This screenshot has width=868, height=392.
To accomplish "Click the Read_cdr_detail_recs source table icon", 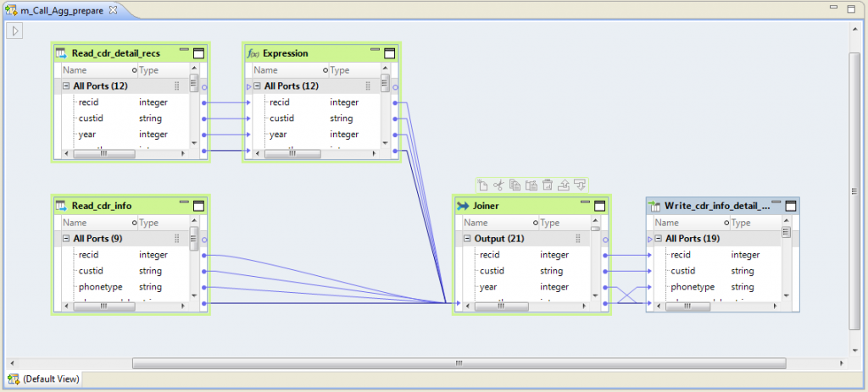I will coord(61,53).
